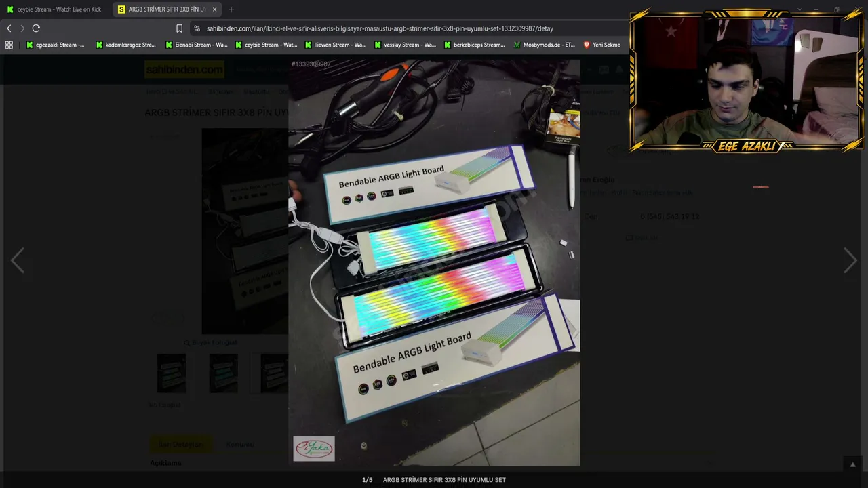Open the ceybie Stream bookmark
868x488 pixels.
click(x=266, y=45)
